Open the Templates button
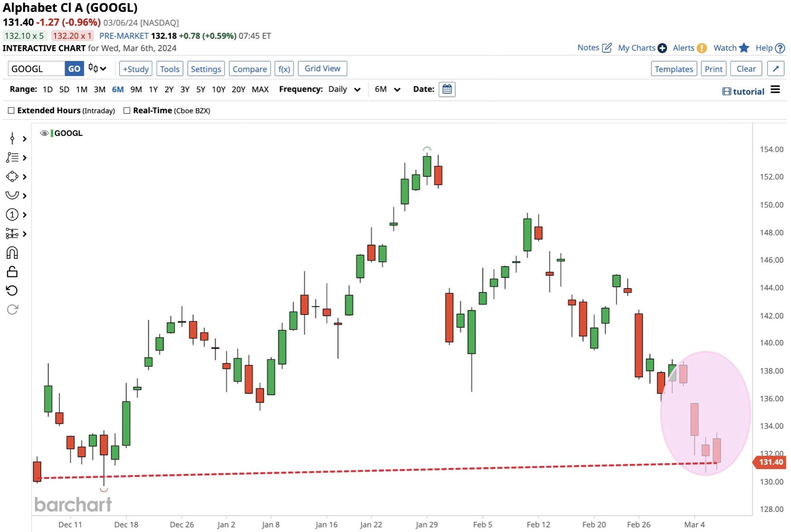 click(674, 69)
